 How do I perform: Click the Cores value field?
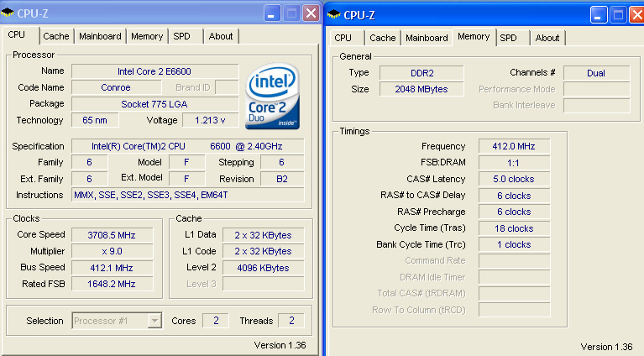point(216,321)
